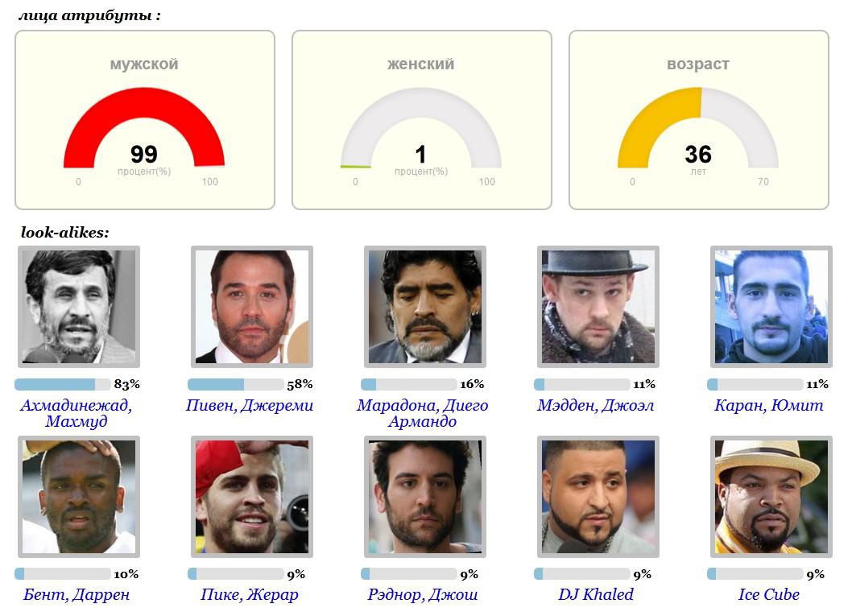Open the photo above the 58% match bar
Screen dimensions: 852x616
pos(252,307)
